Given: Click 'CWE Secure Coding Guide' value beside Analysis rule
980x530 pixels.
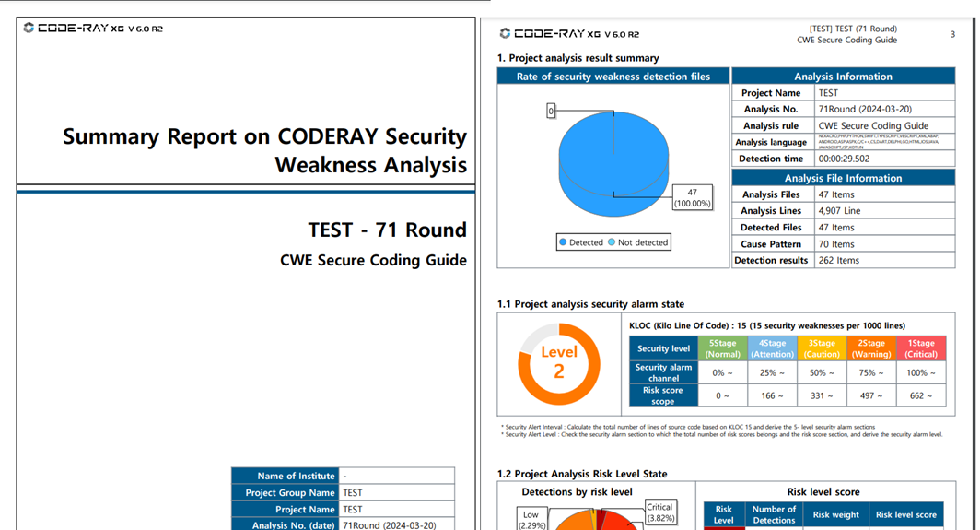Looking at the screenshot, I should pyautogui.click(x=873, y=125).
